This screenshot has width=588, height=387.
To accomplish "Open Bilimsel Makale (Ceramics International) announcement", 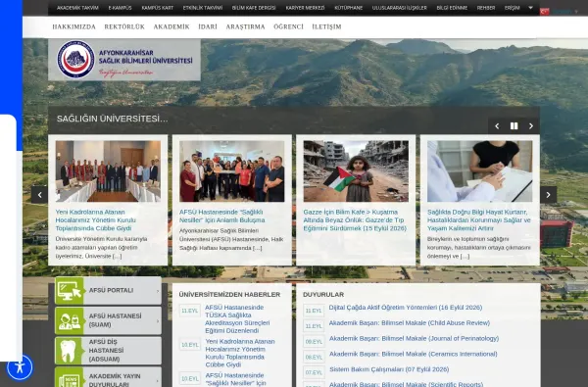I will pos(413,354).
